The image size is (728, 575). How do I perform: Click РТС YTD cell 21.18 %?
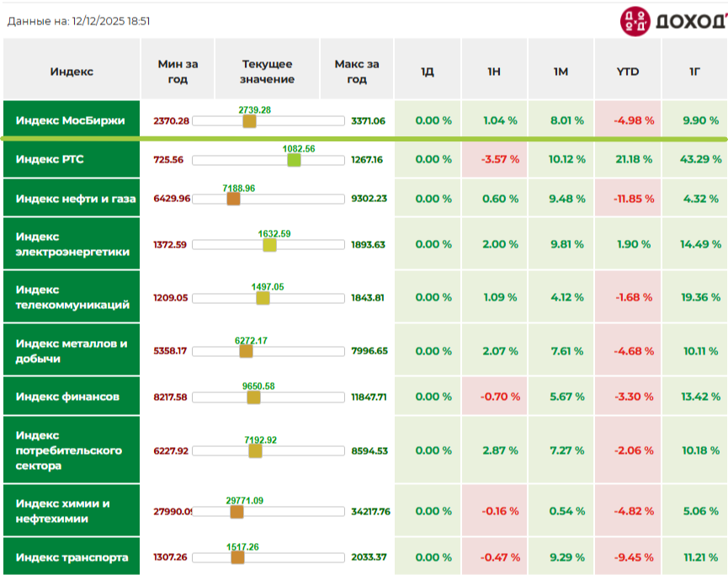click(628, 159)
